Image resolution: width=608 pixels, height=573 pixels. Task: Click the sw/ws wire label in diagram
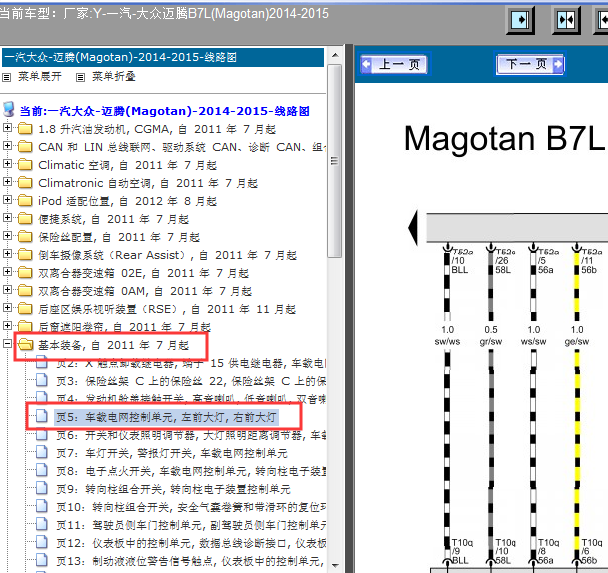click(447, 342)
